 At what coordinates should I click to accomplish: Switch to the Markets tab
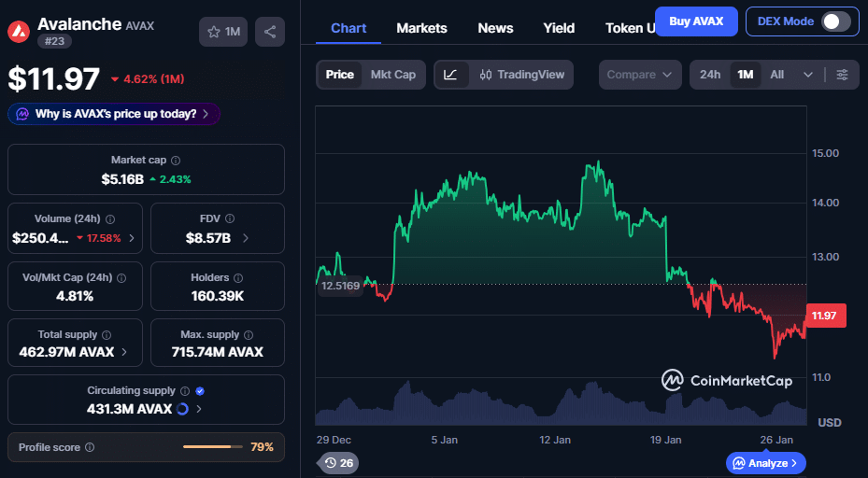(421, 28)
